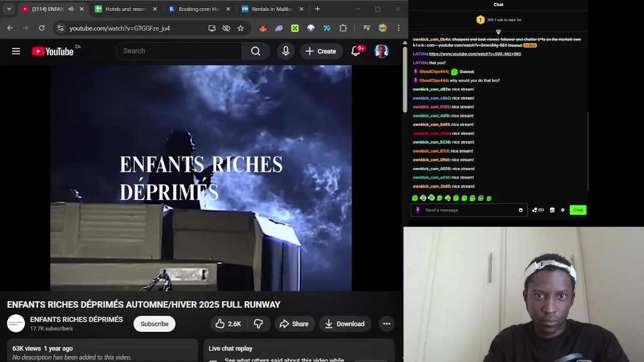This screenshot has height=362, width=644.
Task: Focus the YouTube search field
Action: click(x=179, y=51)
